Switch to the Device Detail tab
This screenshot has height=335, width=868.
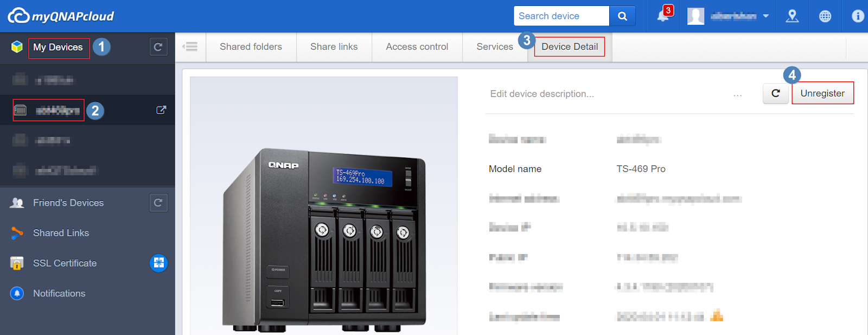point(570,47)
